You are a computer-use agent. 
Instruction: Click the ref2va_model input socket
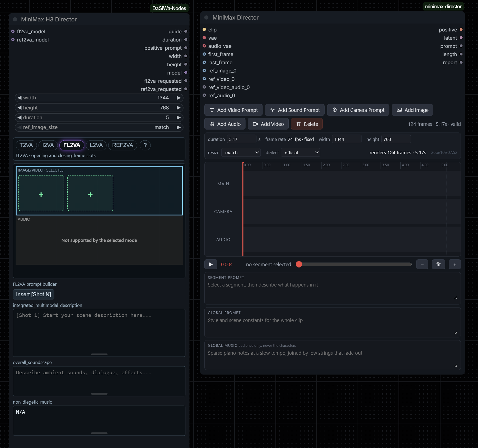tap(13, 40)
